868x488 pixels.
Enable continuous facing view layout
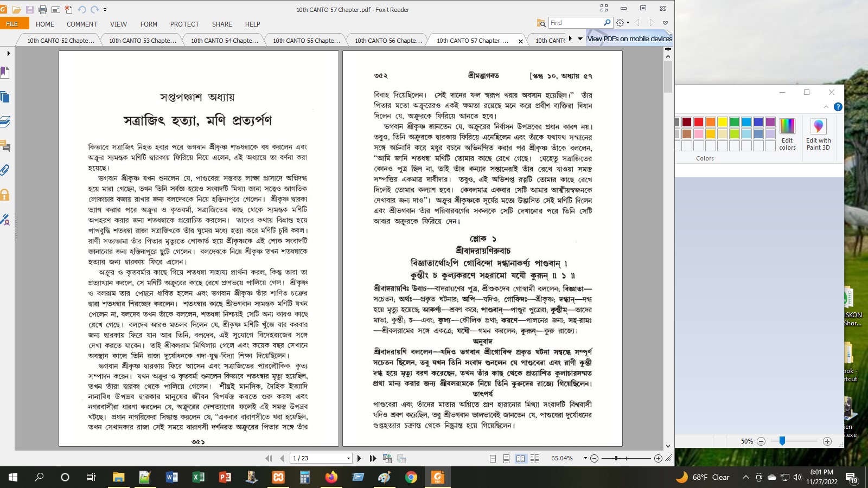[x=535, y=458]
